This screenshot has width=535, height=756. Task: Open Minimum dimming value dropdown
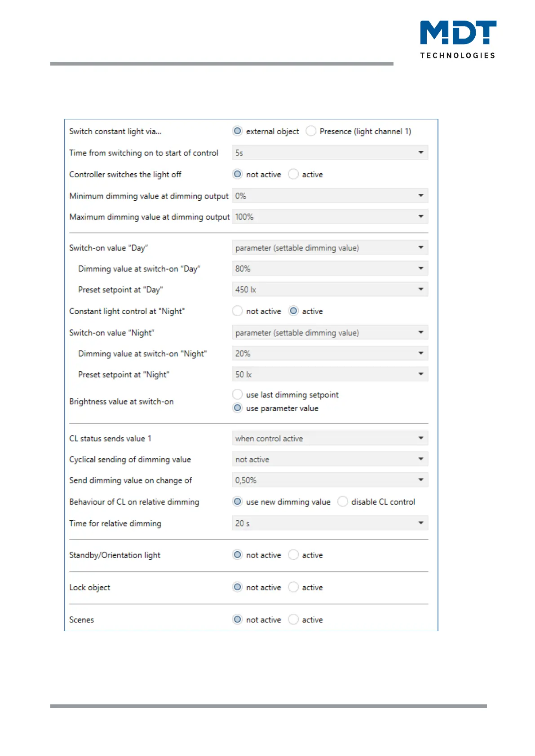[x=330, y=196]
